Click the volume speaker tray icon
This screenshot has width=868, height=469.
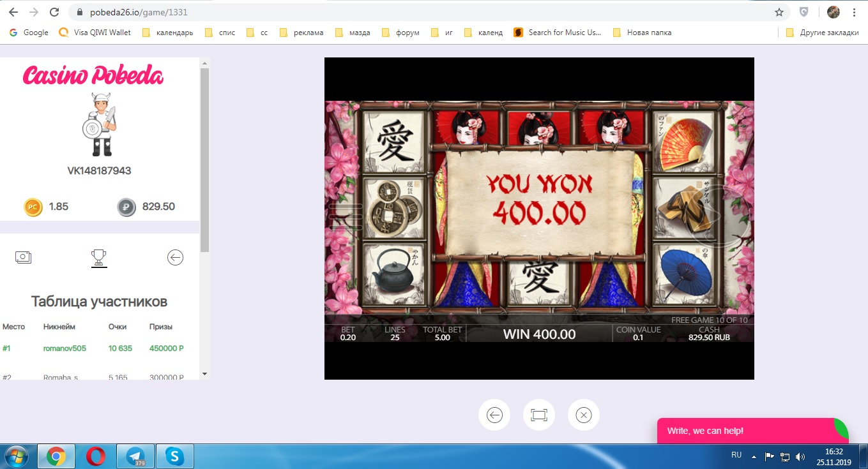point(800,456)
